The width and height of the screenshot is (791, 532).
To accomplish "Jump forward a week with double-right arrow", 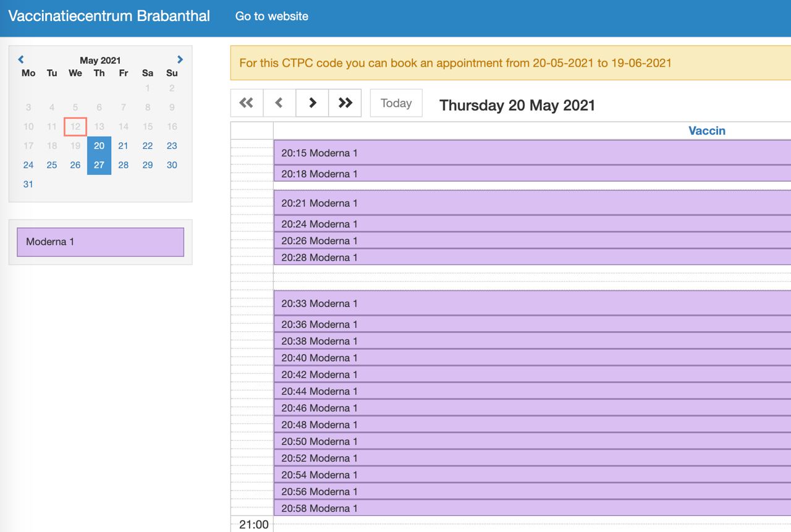I will (x=345, y=103).
